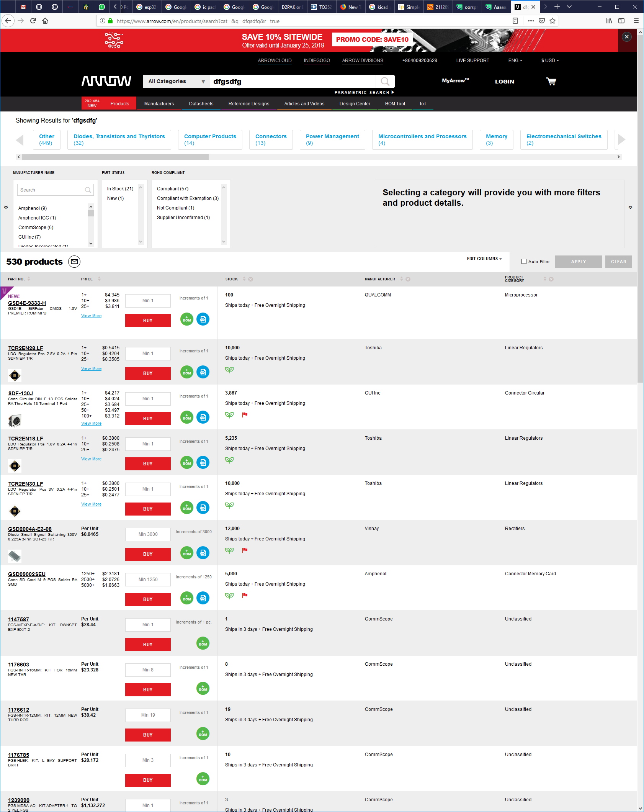Sort by Price column arrows

click(x=99, y=279)
